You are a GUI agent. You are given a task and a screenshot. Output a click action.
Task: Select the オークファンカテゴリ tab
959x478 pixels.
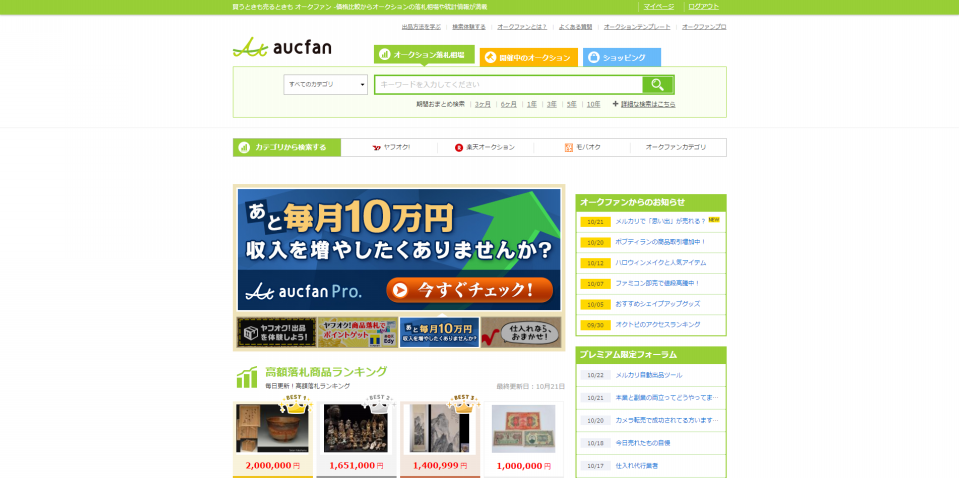click(676, 147)
